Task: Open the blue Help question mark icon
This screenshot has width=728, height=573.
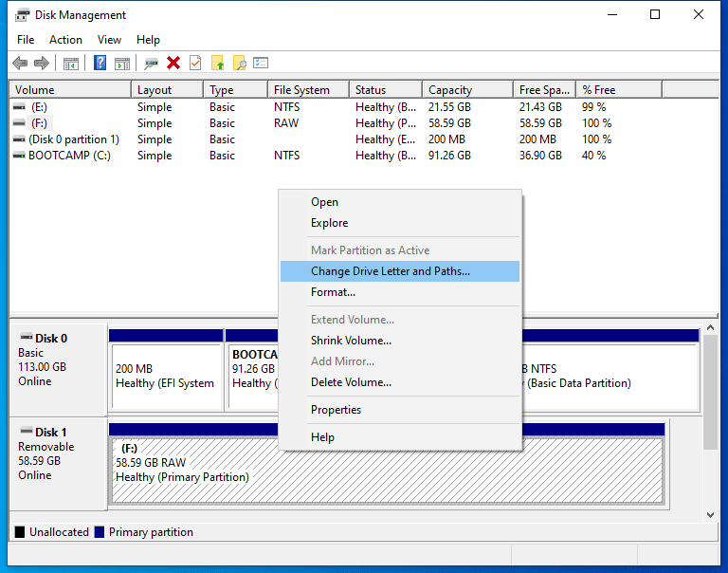Action: [100, 63]
